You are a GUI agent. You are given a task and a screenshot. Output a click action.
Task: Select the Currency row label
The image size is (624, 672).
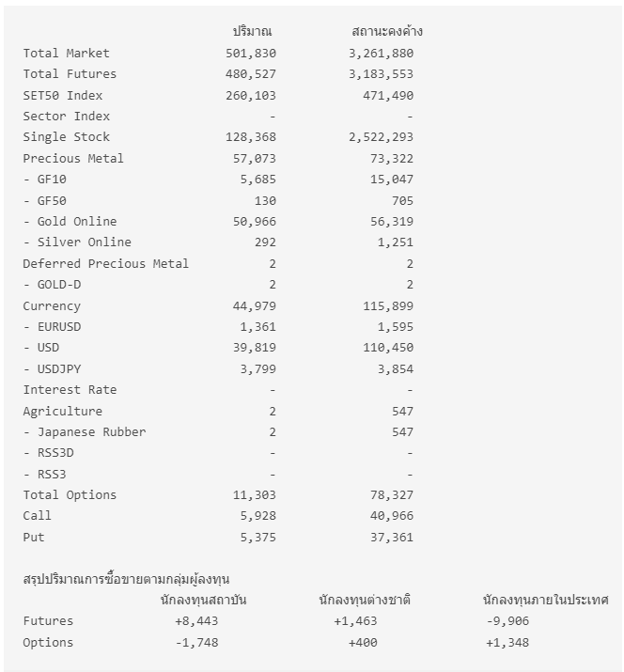click(x=52, y=306)
